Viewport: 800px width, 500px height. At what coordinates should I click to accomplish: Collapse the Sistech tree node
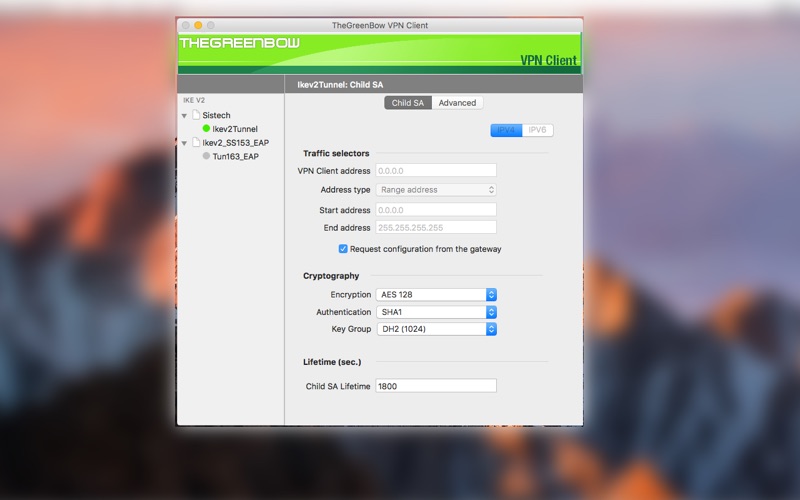point(184,116)
